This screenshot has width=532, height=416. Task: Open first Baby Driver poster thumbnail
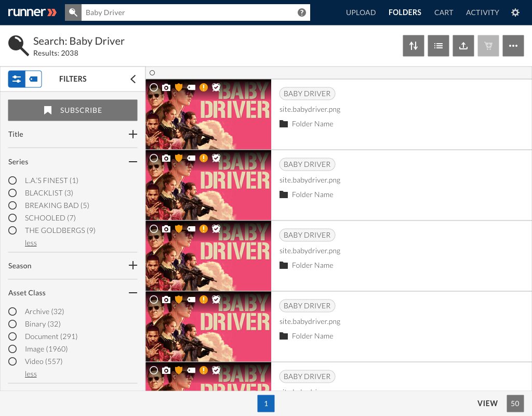coord(208,114)
